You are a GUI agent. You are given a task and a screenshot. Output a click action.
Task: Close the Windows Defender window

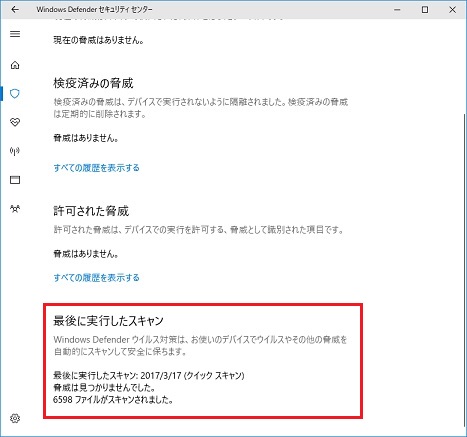452,10
